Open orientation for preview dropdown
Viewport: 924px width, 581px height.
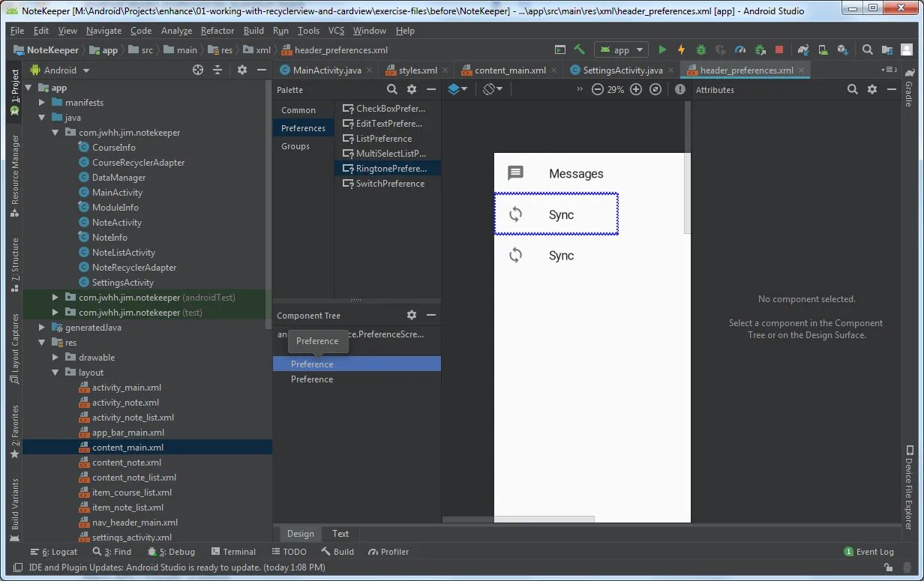pos(493,89)
